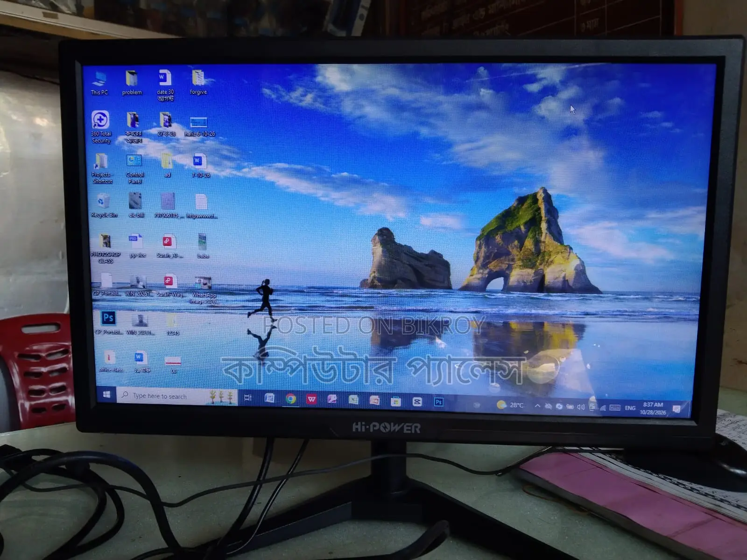Viewport: 747px width, 560px height.
Task: Open the httpswww text file
Action: tap(202, 206)
